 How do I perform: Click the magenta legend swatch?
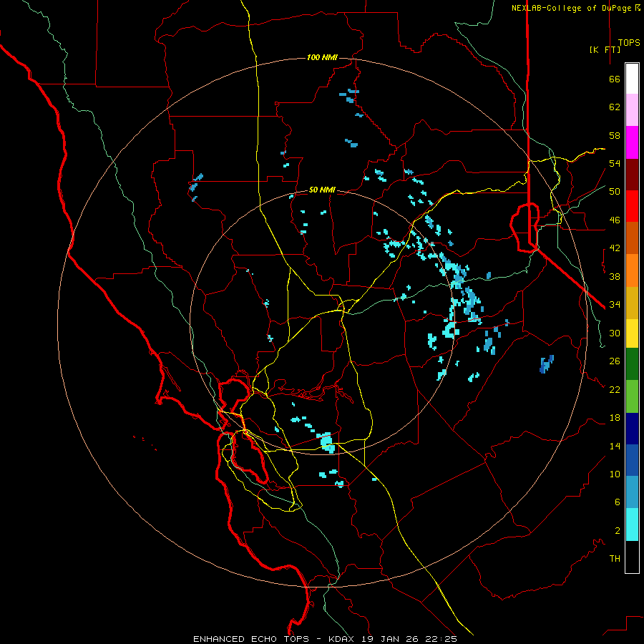[x=632, y=142]
